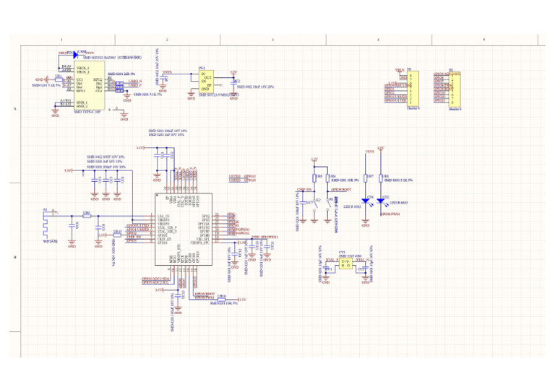The image size is (555, 392).
Task: Click the SMD TYPE-C 16P caption
Action: tap(87, 112)
